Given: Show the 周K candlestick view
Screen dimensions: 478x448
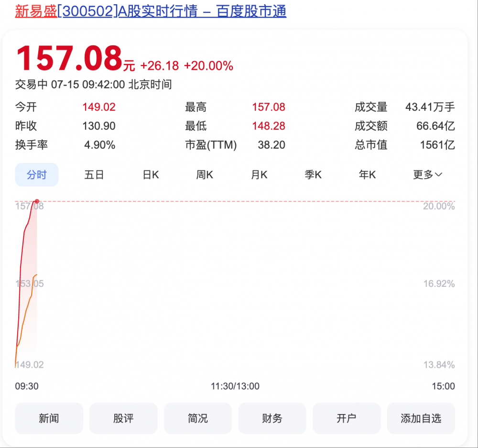Looking at the screenshot, I should 205,175.
